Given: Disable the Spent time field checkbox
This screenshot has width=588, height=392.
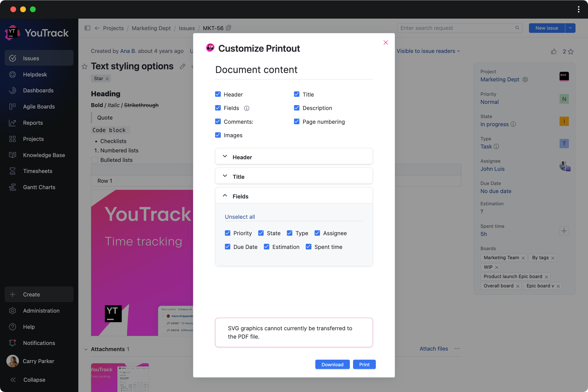Looking at the screenshot, I should (x=308, y=247).
